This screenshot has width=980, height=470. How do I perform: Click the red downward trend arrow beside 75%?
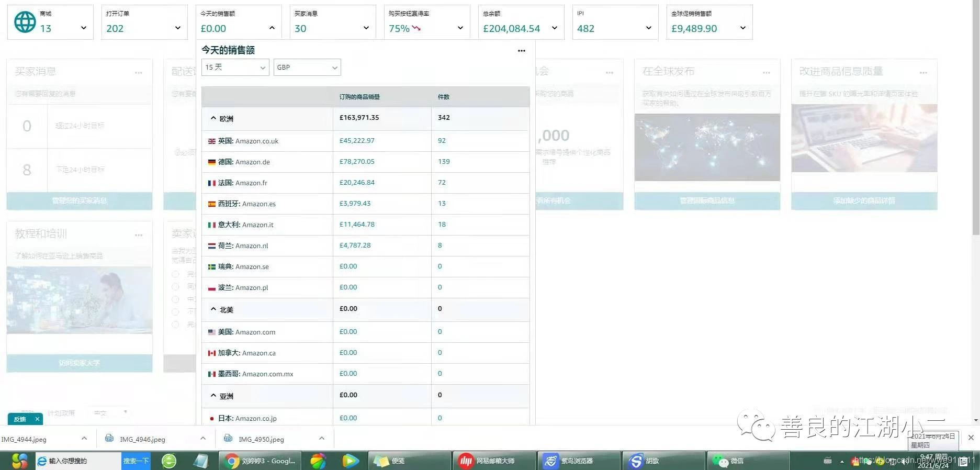(x=416, y=28)
